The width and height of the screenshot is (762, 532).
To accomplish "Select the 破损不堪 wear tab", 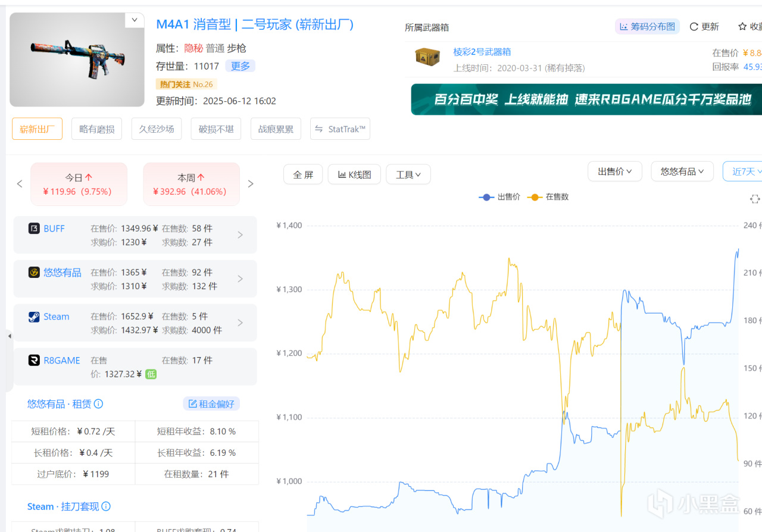I will [216, 129].
